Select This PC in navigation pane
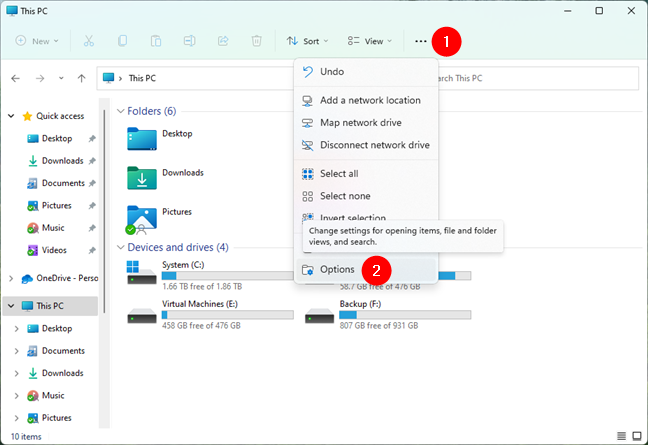This screenshot has width=648, height=445. pyautogui.click(x=50, y=306)
